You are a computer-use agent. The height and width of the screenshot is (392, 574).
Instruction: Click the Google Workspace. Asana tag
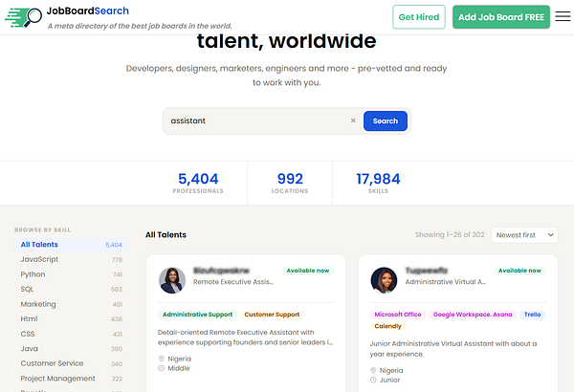[x=473, y=315]
